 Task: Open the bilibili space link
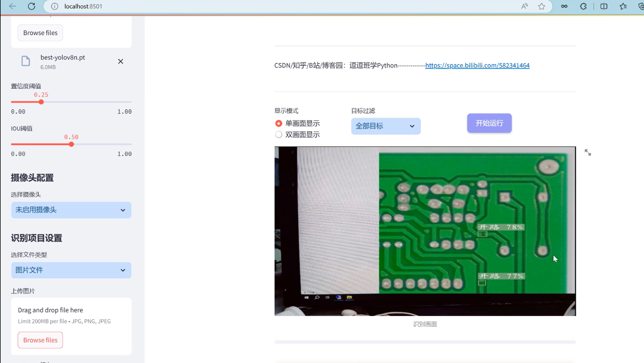pyautogui.click(x=477, y=65)
